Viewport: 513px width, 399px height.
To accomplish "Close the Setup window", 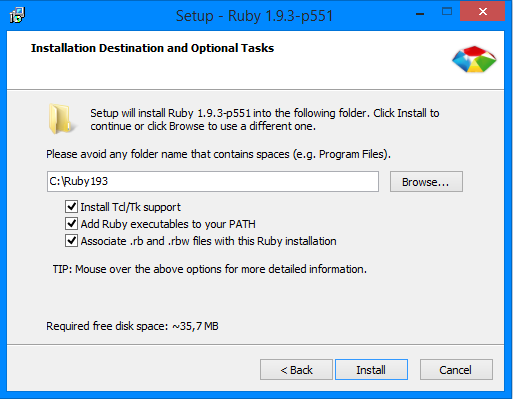I will click(x=482, y=12).
